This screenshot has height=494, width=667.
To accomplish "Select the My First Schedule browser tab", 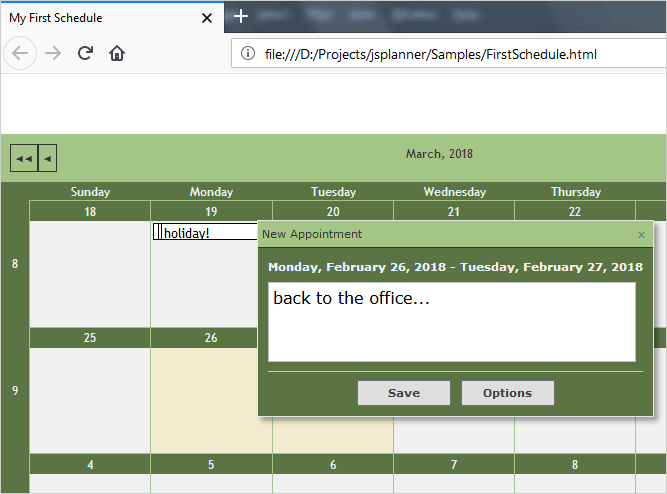I will (x=100, y=18).
